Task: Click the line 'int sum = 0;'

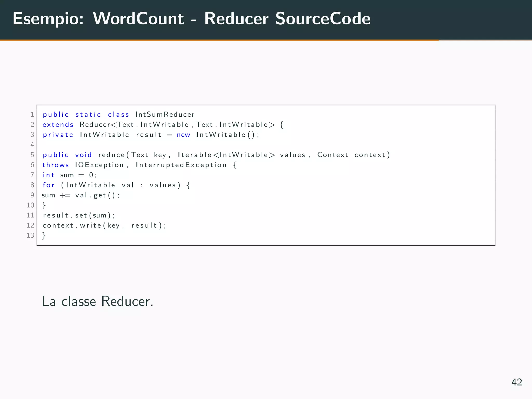Action: (x=69, y=175)
